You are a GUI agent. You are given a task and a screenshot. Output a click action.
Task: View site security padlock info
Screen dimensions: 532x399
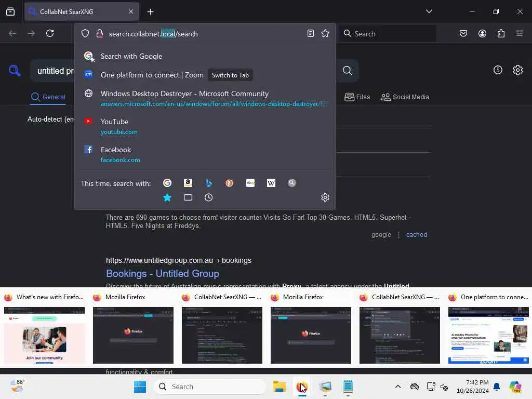click(x=99, y=34)
